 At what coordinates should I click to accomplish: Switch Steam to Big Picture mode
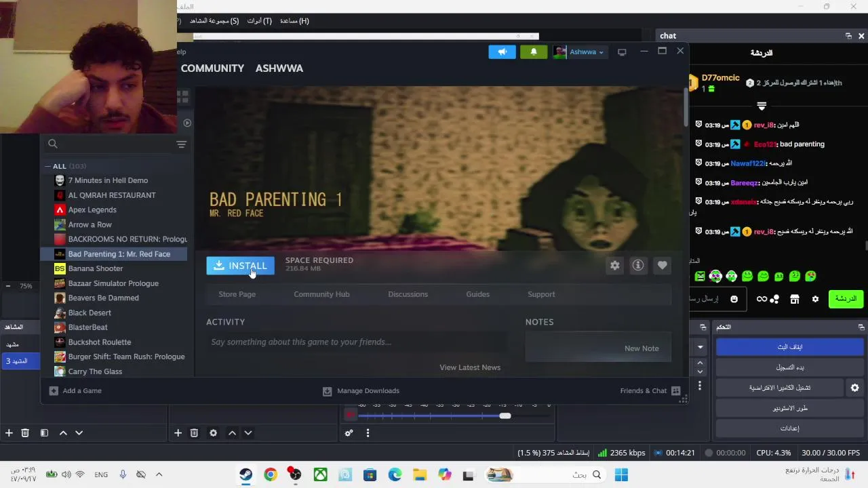pyautogui.click(x=622, y=52)
